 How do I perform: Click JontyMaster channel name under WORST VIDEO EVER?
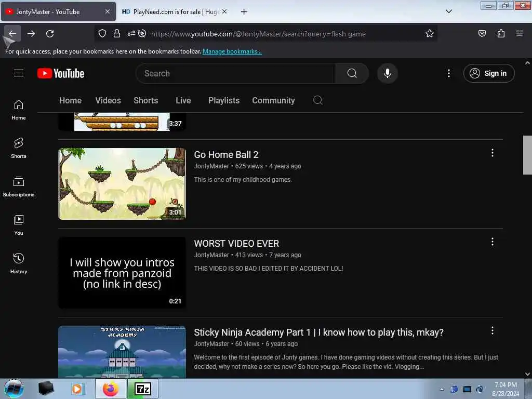(212, 255)
